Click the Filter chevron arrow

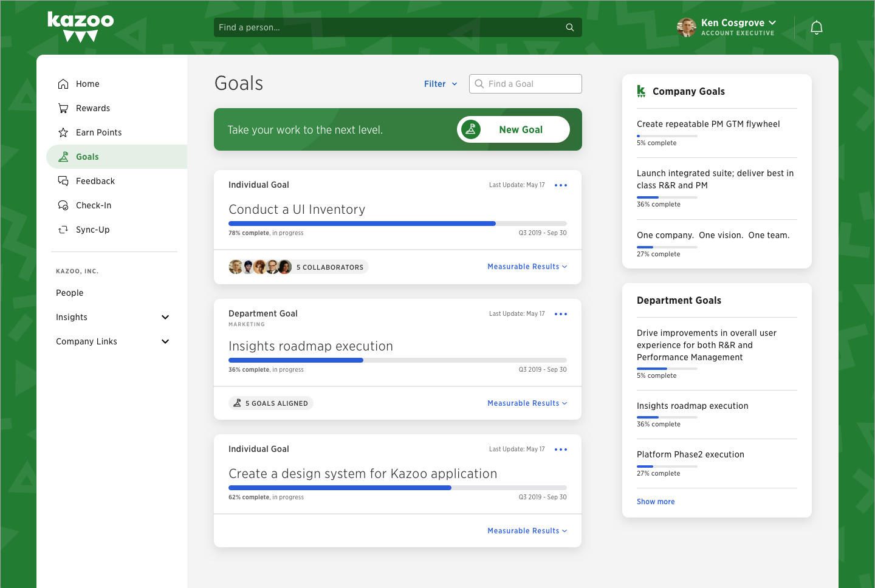click(455, 84)
